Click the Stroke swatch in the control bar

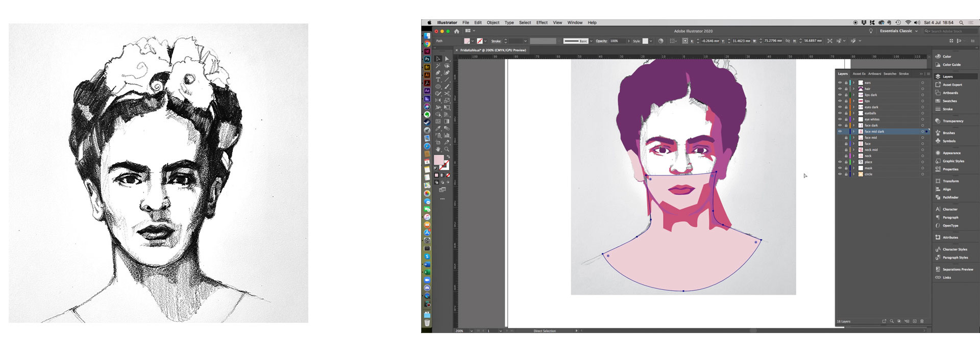[x=480, y=41]
